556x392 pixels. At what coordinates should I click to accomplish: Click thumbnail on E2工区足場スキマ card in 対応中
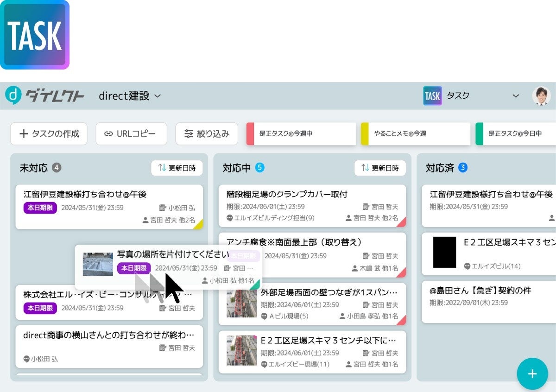coord(241,350)
